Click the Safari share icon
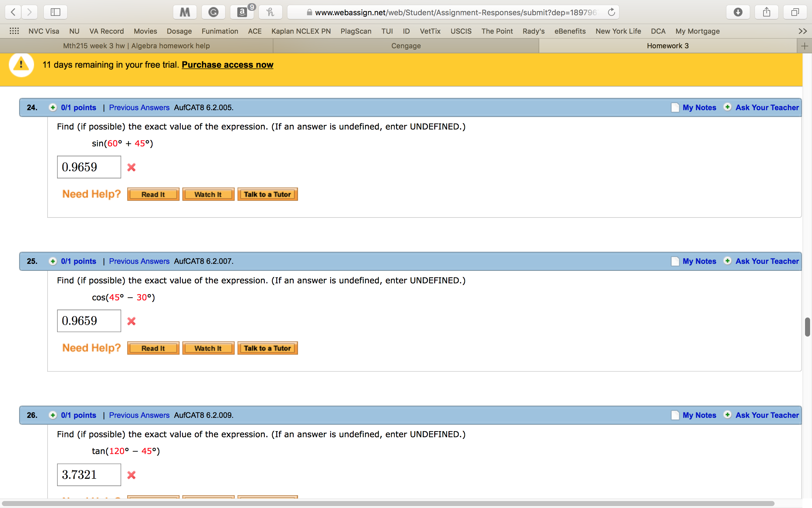 pyautogui.click(x=766, y=12)
